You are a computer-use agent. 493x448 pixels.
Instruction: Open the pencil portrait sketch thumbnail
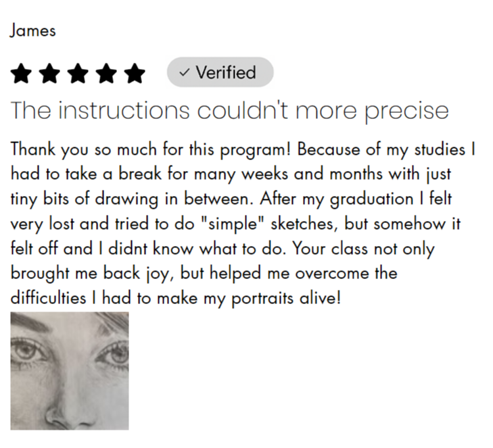[70, 371]
